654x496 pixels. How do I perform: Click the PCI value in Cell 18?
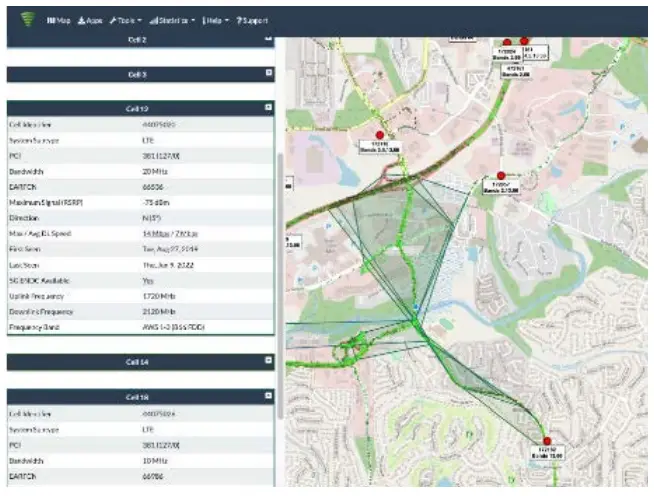(161, 445)
